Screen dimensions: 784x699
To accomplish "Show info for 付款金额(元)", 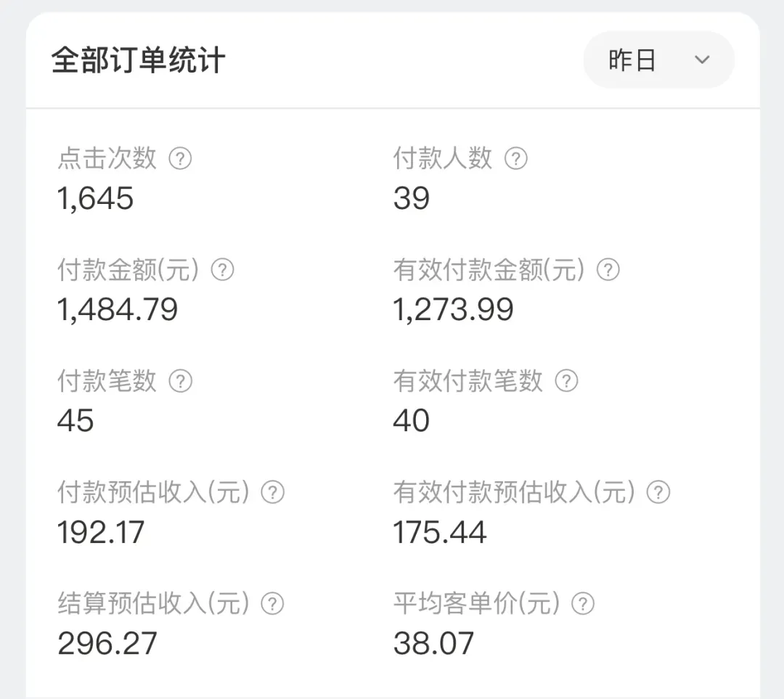I will pyautogui.click(x=222, y=270).
